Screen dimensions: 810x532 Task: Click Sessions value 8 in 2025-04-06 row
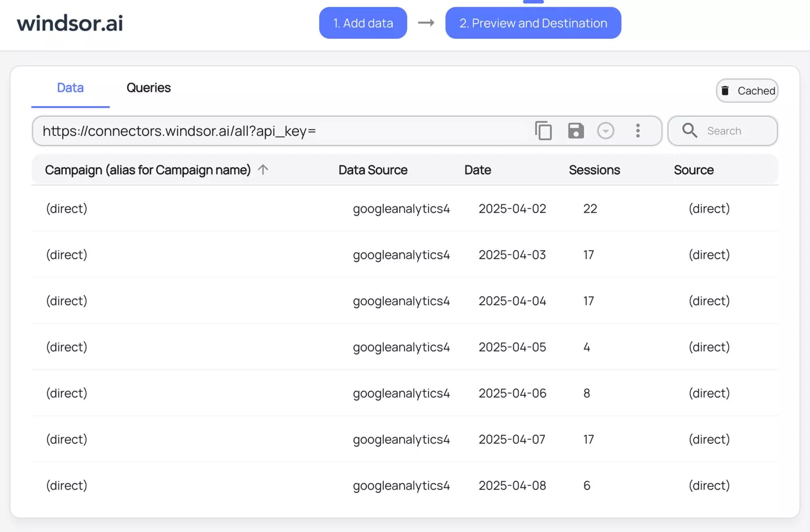point(587,393)
